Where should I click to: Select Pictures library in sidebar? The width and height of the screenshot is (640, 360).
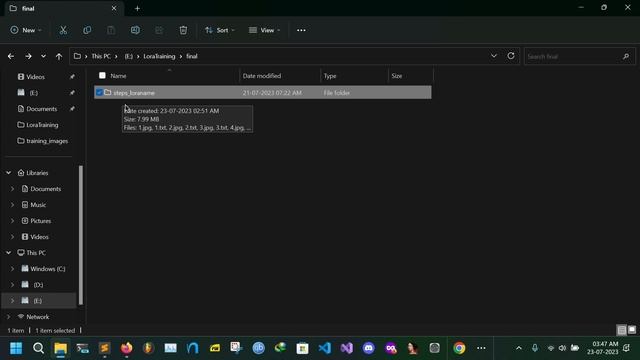[40, 221]
